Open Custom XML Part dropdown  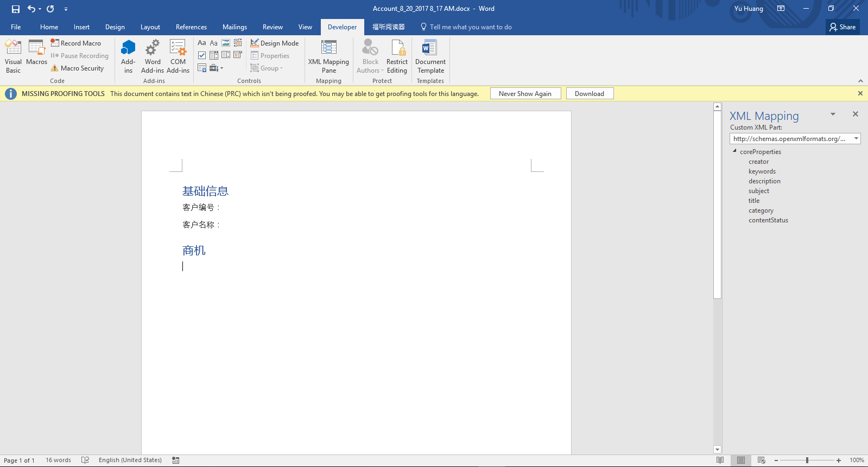(x=856, y=138)
